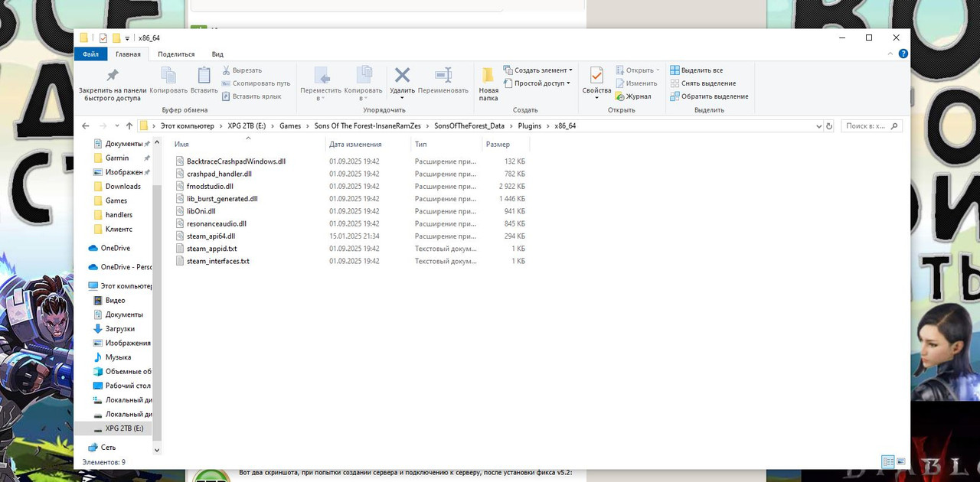Switch to the Вид ribbon tab

(x=217, y=54)
